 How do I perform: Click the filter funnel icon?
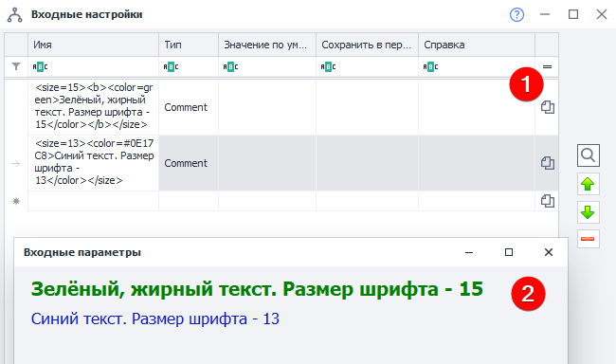pyautogui.click(x=16, y=66)
